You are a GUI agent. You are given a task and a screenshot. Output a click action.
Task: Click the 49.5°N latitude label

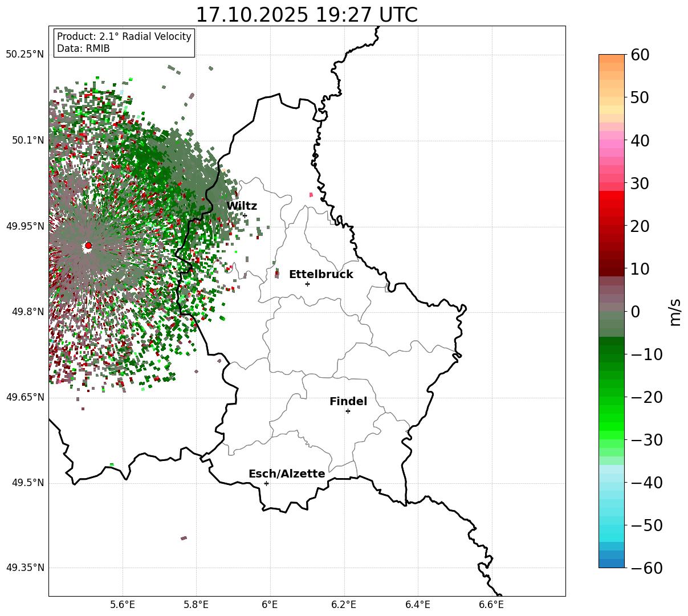point(27,483)
